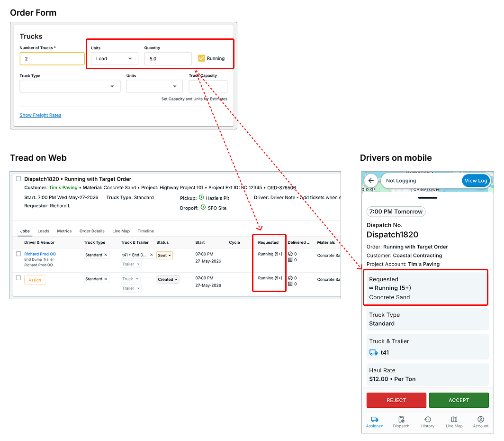Open the Sent status dropdown
504x441 pixels.
164,256
